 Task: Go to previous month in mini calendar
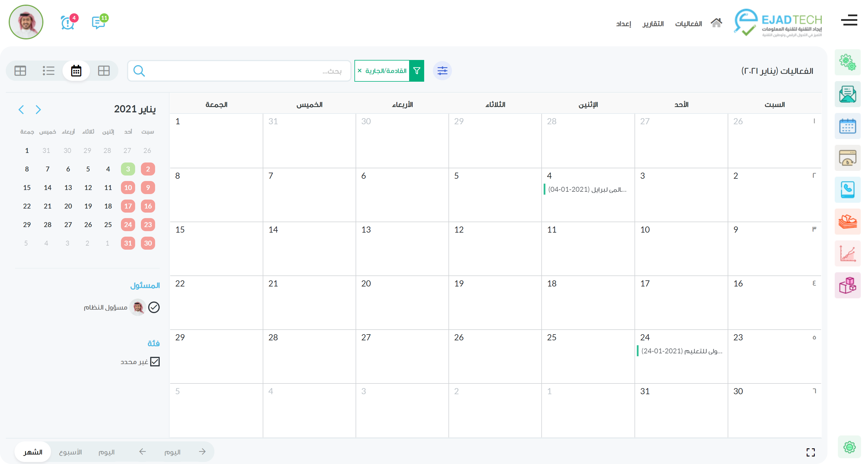click(38, 109)
